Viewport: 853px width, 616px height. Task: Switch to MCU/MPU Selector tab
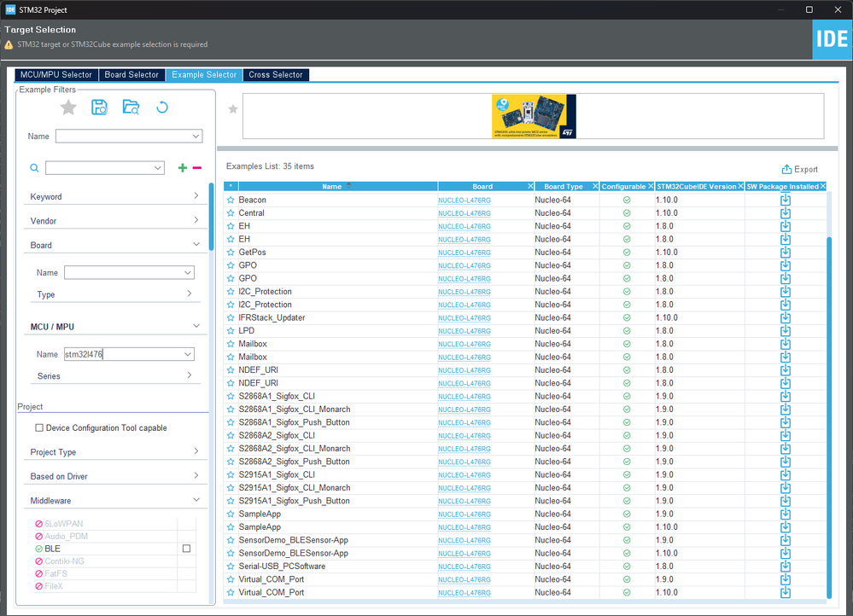(x=56, y=74)
